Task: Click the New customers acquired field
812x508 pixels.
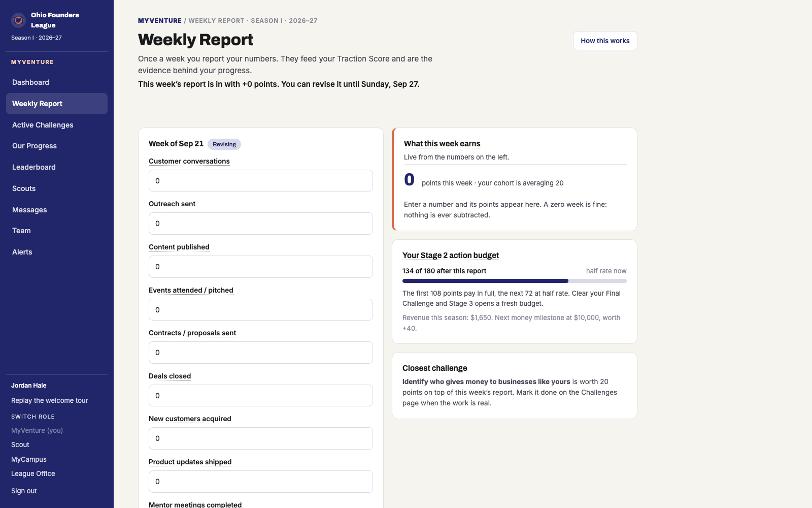Action: [x=261, y=438]
